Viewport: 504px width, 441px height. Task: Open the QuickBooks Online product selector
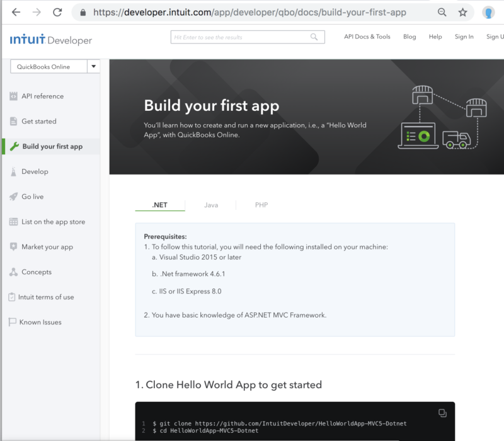point(55,67)
